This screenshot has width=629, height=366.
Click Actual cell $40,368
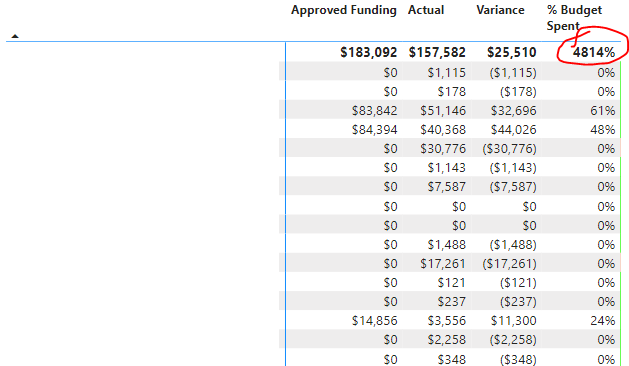[x=443, y=130]
